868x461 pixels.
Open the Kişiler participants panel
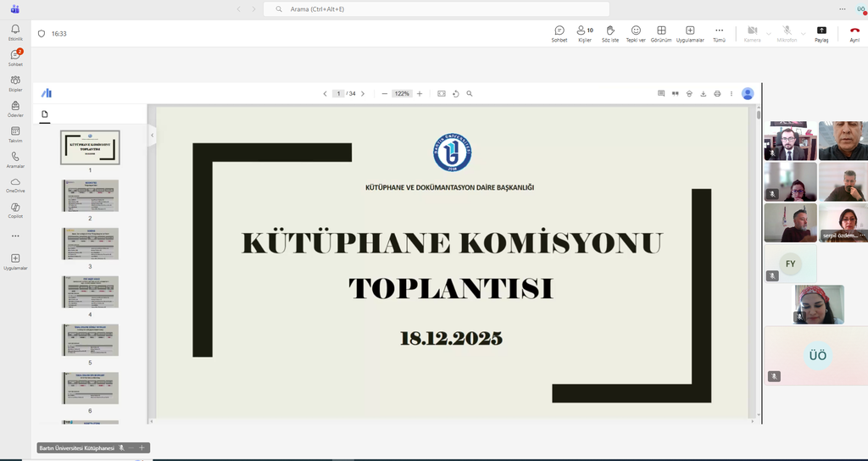pos(584,33)
